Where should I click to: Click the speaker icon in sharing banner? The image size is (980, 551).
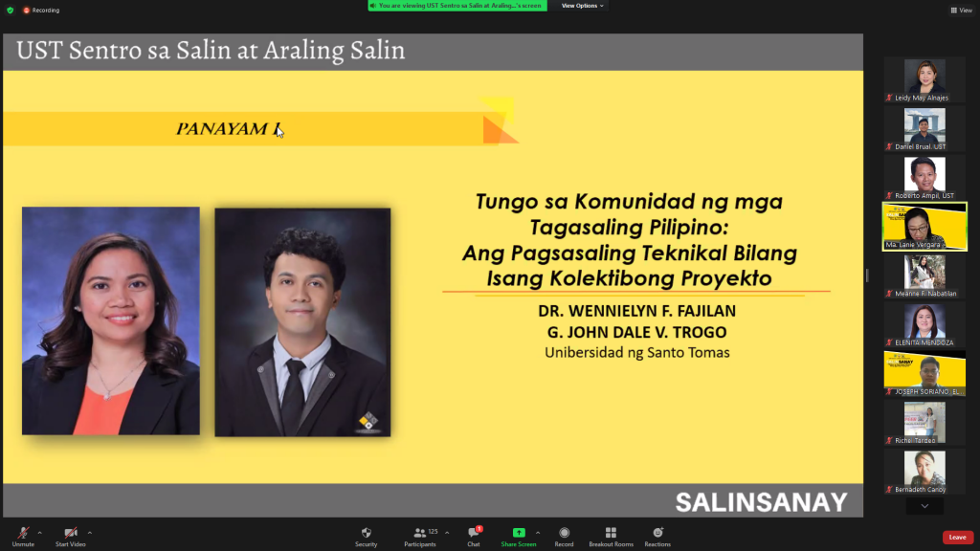(373, 6)
